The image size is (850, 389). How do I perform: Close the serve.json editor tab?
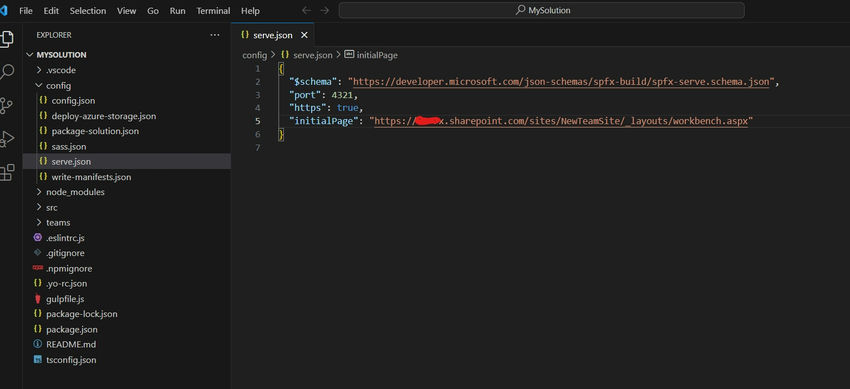(x=304, y=35)
